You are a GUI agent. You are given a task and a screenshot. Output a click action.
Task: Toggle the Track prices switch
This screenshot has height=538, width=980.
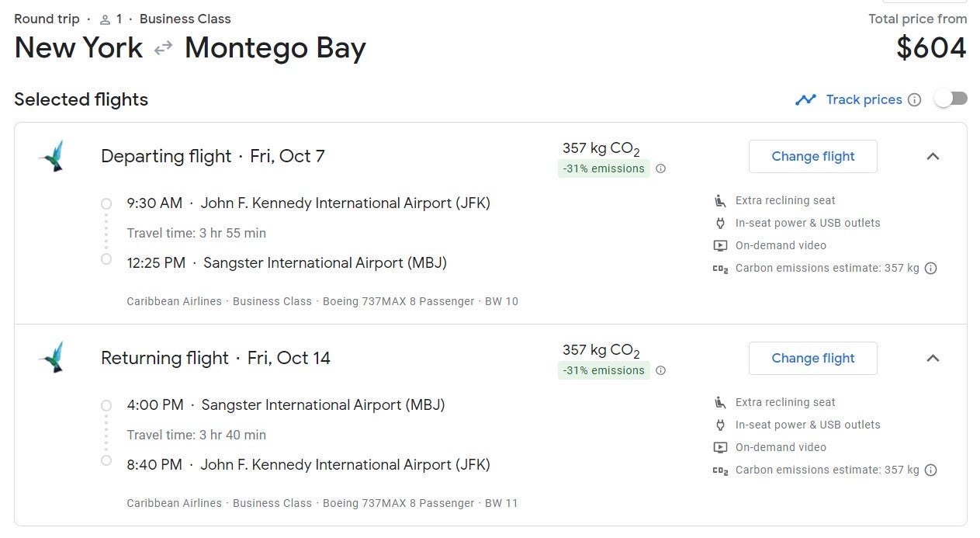(951, 99)
